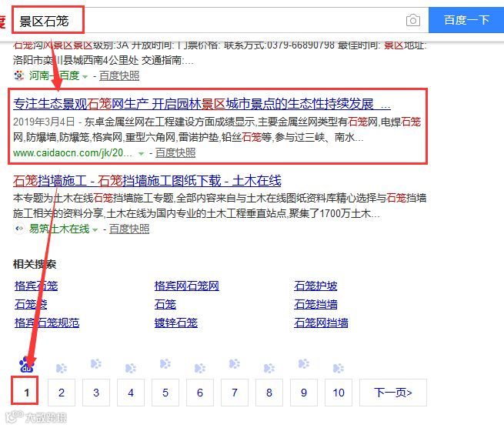This screenshot has width=504, height=428.
Task: Select related search 格宾网石笼网
Action: (187, 286)
